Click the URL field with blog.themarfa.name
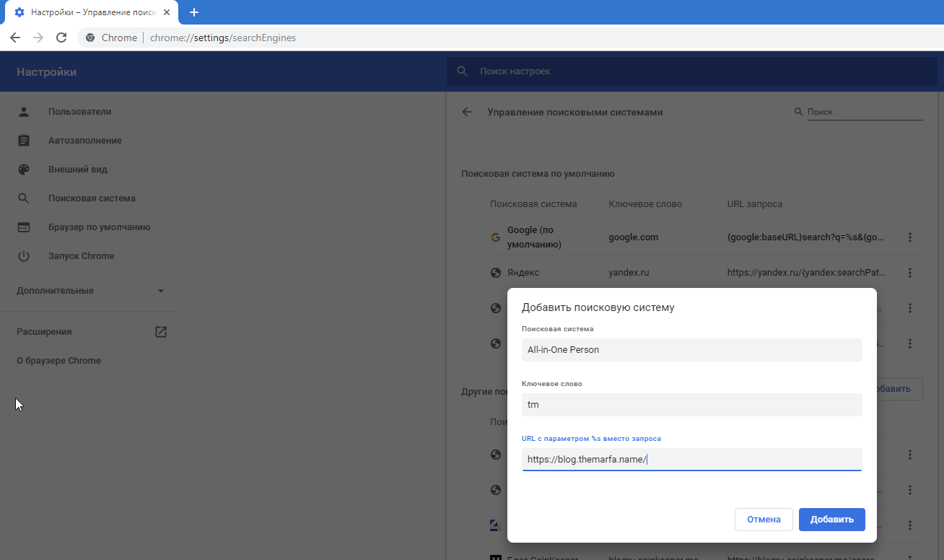944x560 pixels. click(691, 460)
